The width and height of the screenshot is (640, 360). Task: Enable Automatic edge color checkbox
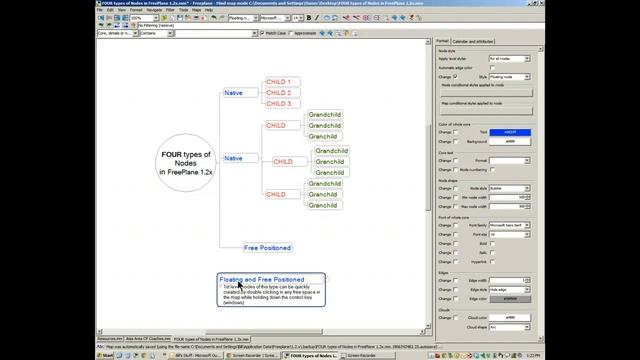492,68
